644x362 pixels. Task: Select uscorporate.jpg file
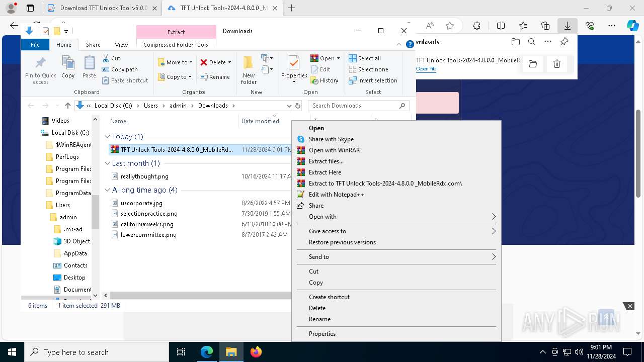[141, 203]
